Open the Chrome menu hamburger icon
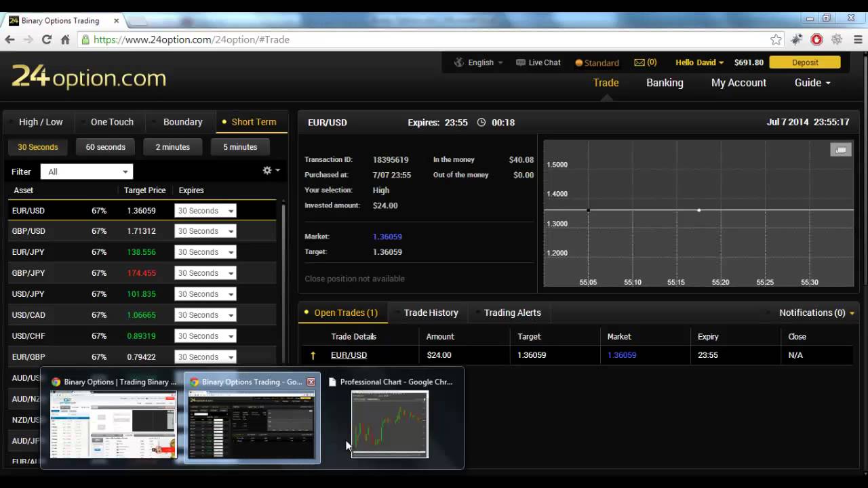This screenshot has width=868, height=488. click(x=858, y=39)
